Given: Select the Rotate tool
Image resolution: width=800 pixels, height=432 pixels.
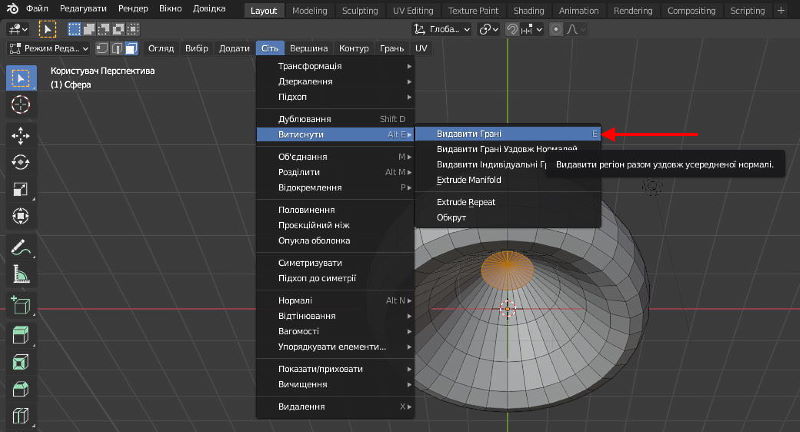Looking at the screenshot, I should (21, 162).
